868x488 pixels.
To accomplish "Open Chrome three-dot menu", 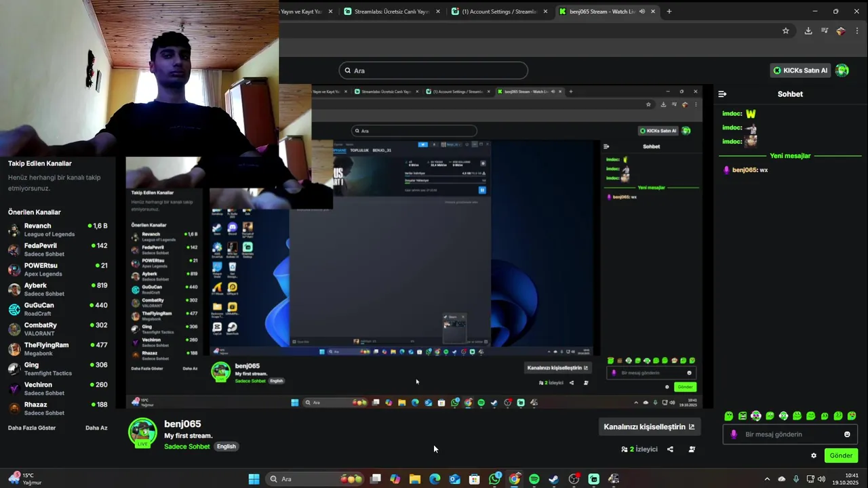I will [x=857, y=30].
